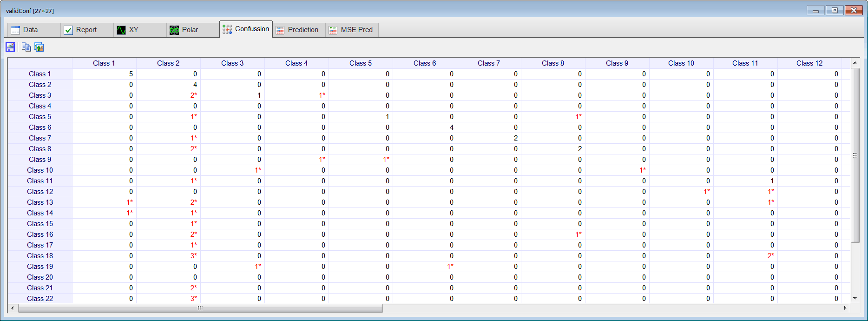868x321 pixels.
Task: Select the Confussion tab
Action: pyautogui.click(x=246, y=29)
